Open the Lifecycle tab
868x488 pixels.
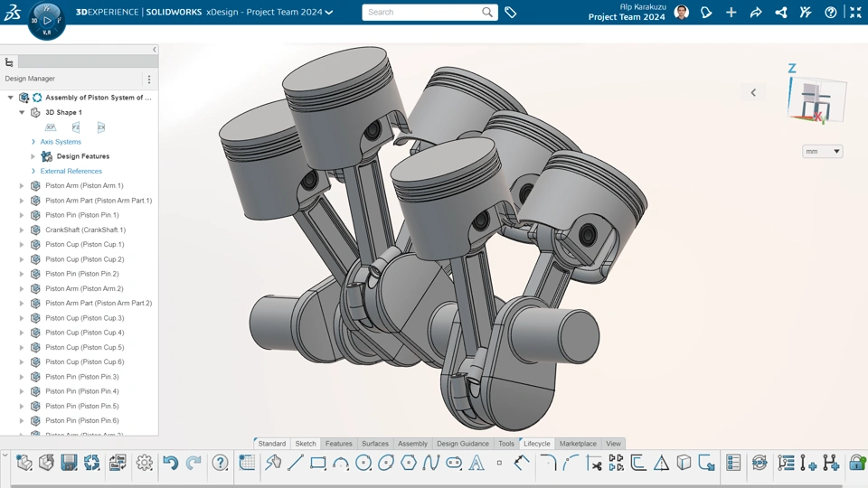(x=537, y=443)
